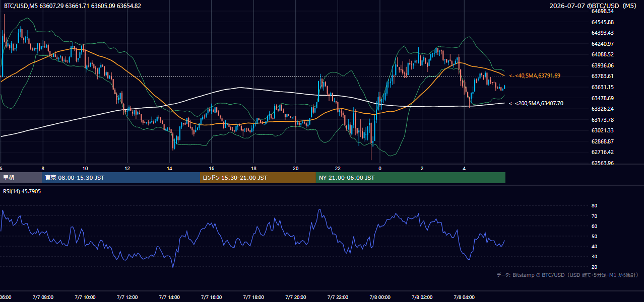Click RSI scale level 60
The height and width of the screenshot is (302, 644).
coord(594,226)
